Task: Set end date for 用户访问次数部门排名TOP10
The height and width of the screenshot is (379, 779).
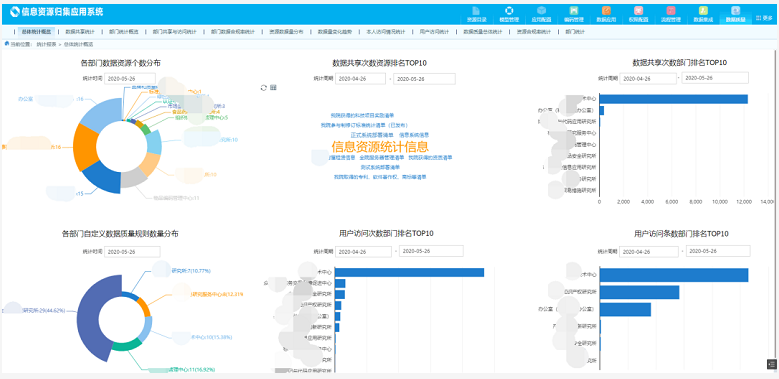Action: [x=431, y=251]
